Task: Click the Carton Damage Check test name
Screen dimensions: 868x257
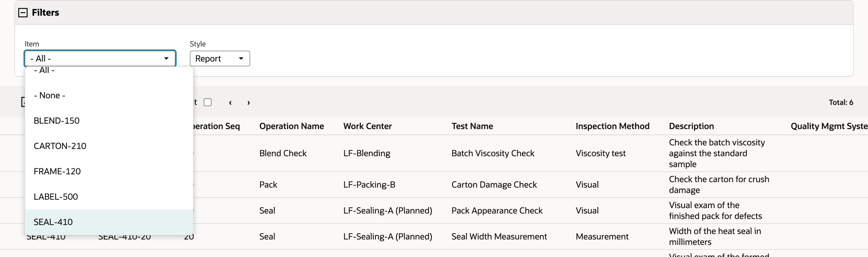Action: pyautogui.click(x=494, y=185)
